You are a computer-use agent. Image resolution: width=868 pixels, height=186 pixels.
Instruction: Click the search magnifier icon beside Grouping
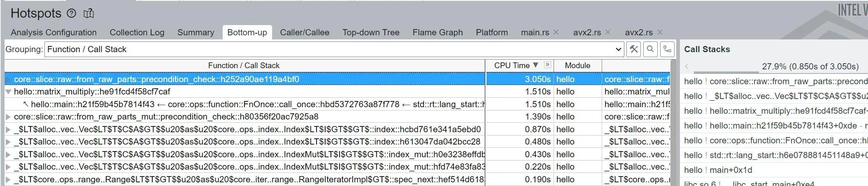point(650,49)
